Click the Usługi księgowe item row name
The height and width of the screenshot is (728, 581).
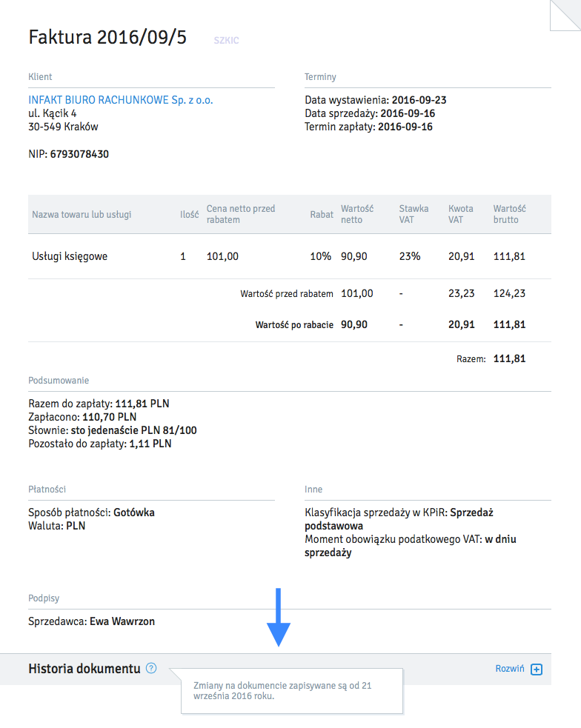pos(70,256)
